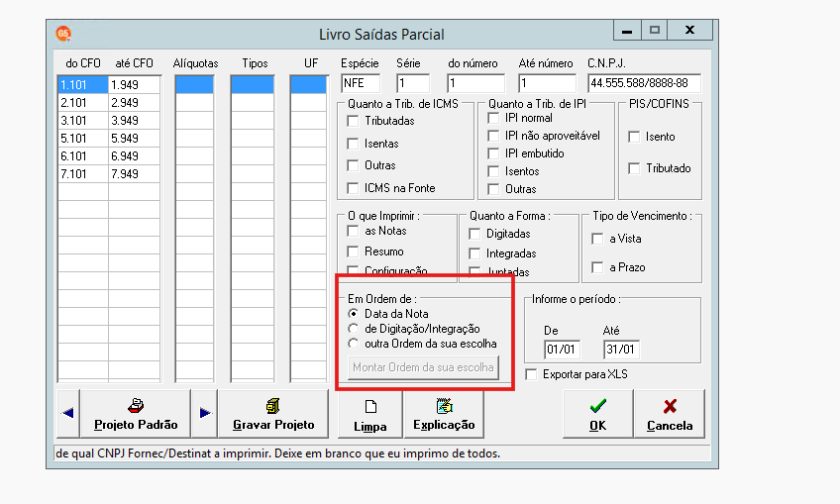Click the C.N.P.J. field

pos(644,83)
